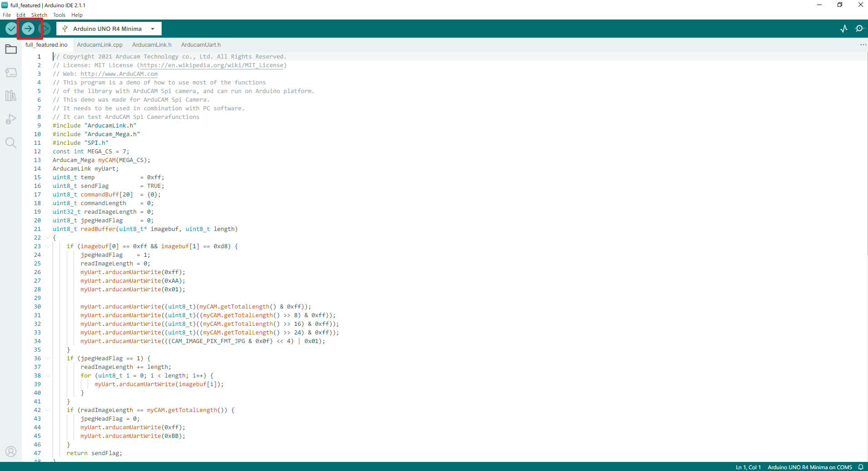
Task: Open the editor tabs overflow menu
Action: (863, 44)
